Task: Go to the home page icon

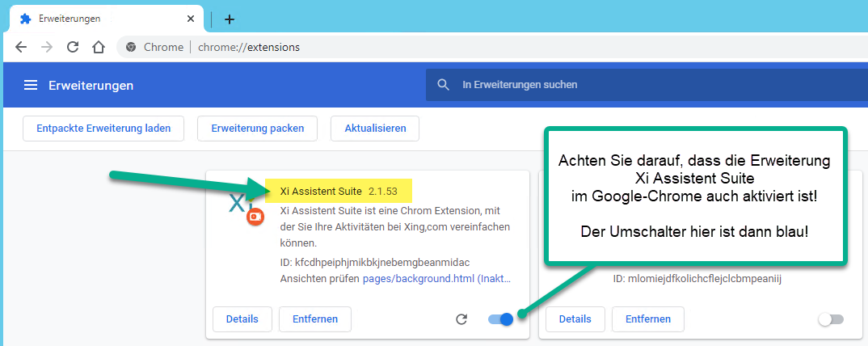Action: [x=98, y=47]
